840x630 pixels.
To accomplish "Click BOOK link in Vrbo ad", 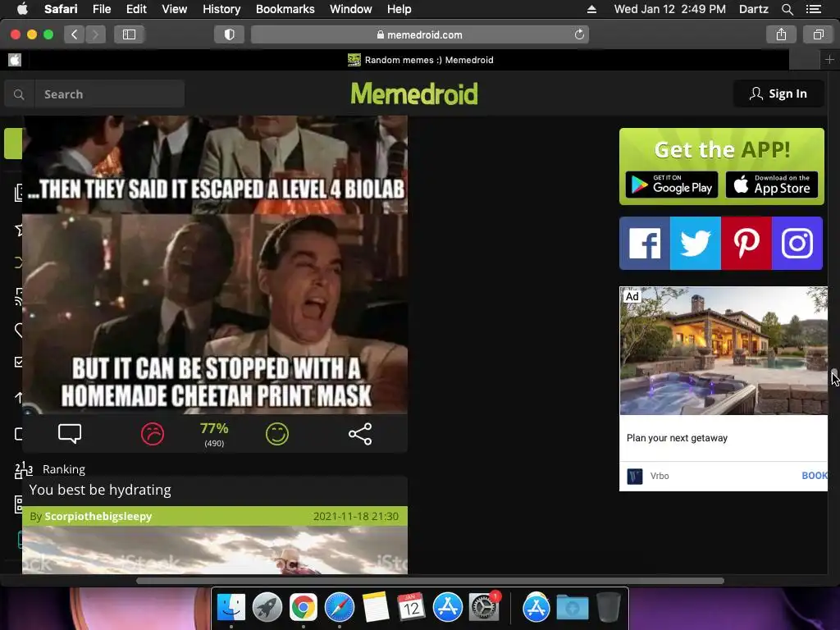I will (815, 476).
